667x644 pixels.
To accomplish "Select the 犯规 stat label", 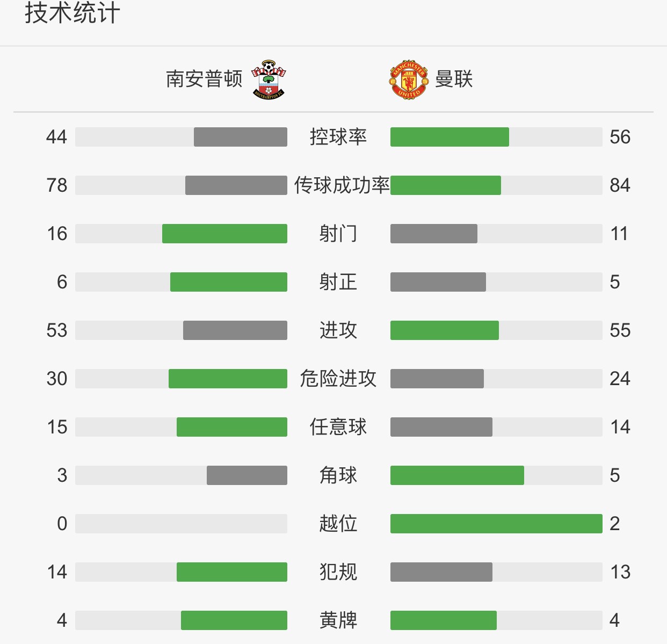I will [x=338, y=572].
